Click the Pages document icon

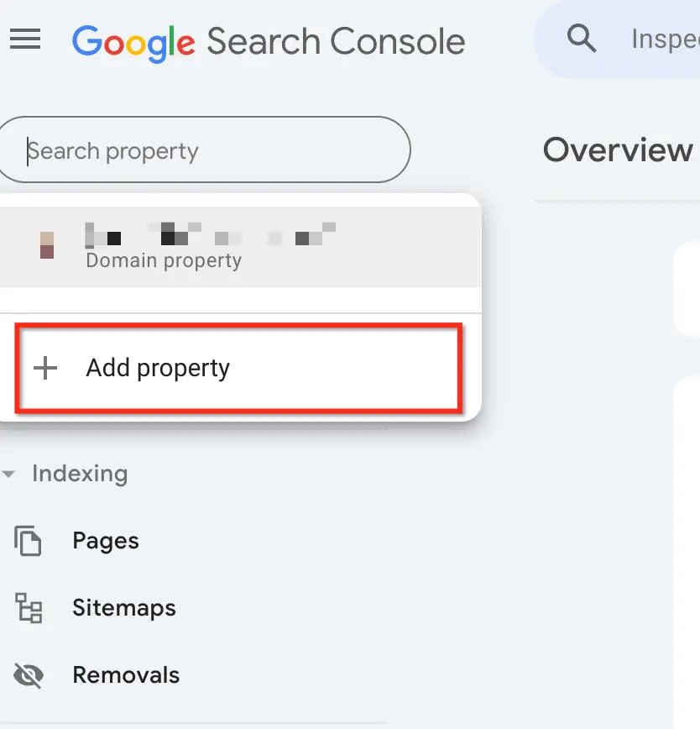point(28,541)
